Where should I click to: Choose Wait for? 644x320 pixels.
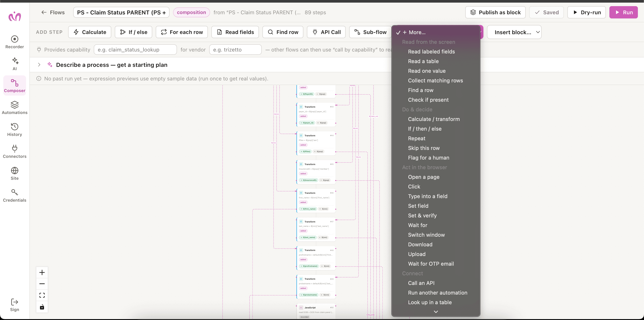(x=436, y=225)
